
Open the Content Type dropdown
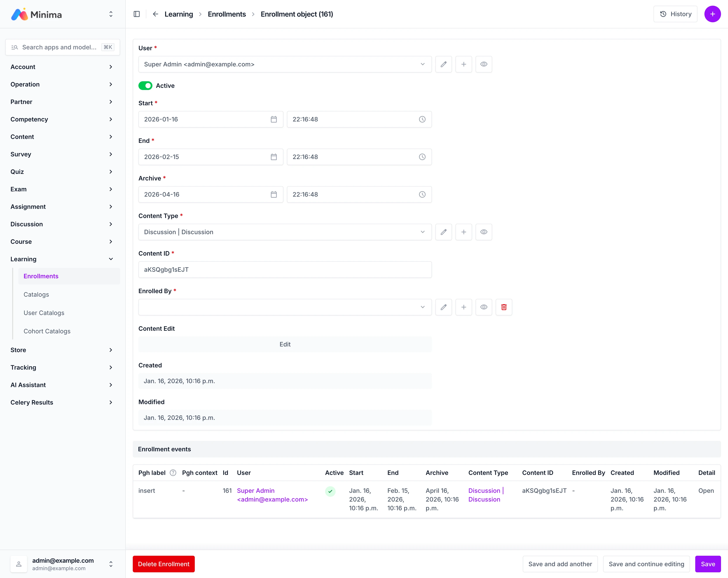(285, 232)
